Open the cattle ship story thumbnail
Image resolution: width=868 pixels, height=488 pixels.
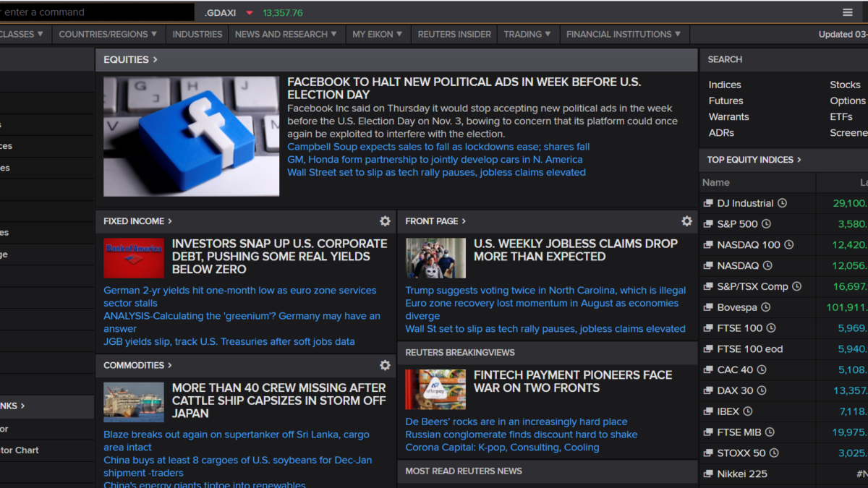tap(134, 402)
